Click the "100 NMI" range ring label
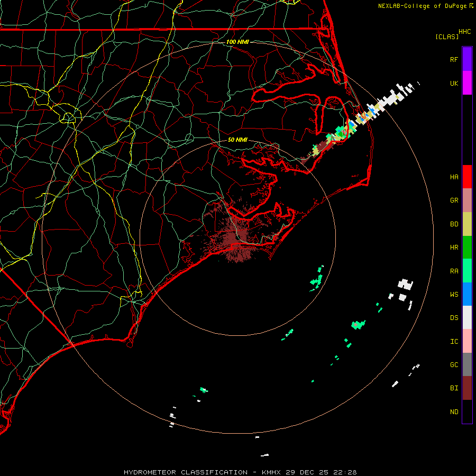This screenshot has width=476, height=476. pos(237,42)
